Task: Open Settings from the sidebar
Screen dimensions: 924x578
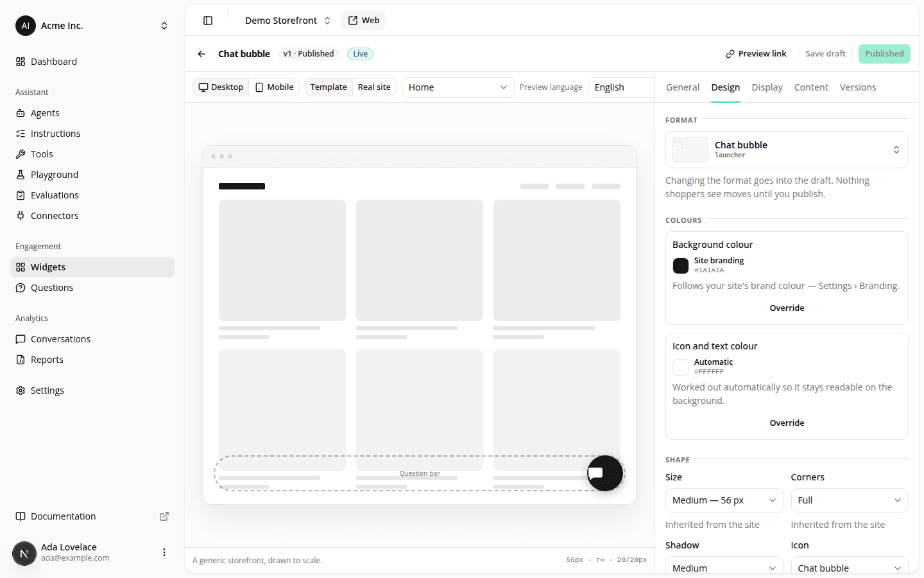Action: [x=92, y=390]
